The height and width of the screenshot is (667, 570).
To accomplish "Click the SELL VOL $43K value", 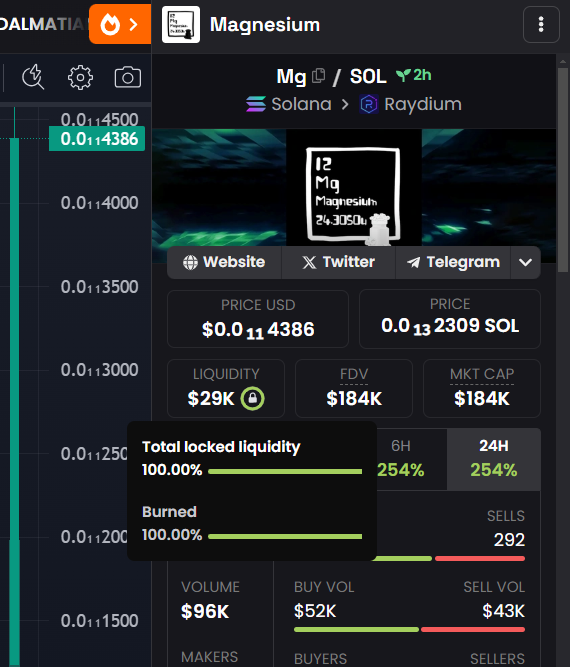I will (504, 611).
